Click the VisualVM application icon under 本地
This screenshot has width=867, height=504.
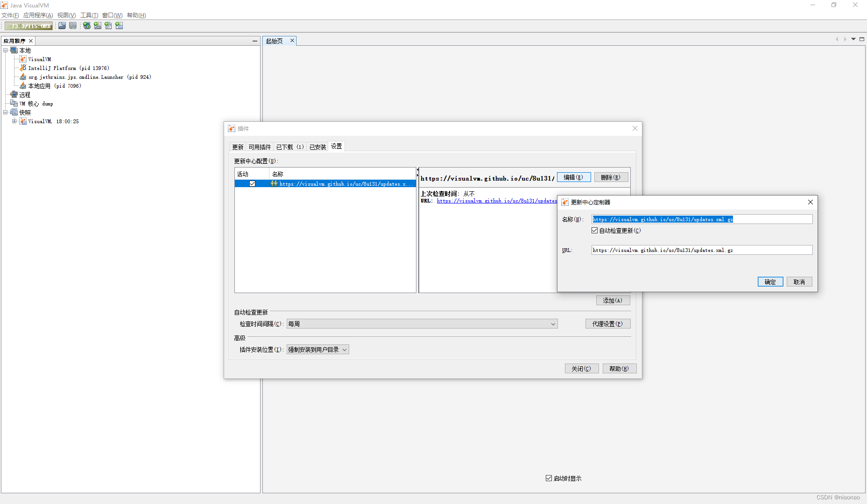(23, 59)
